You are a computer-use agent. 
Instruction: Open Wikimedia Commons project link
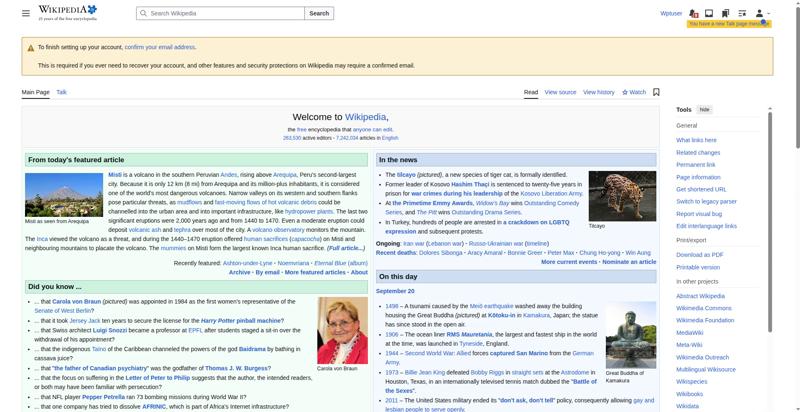click(x=704, y=308)
